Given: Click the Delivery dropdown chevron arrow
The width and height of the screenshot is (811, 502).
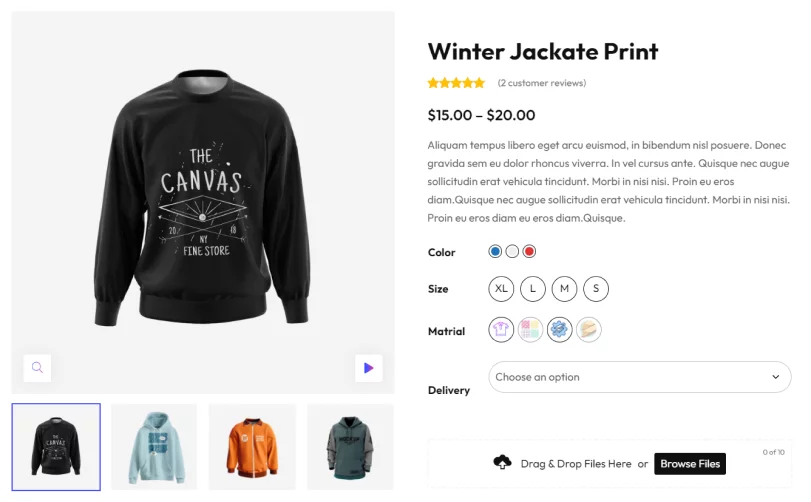Looking at the screenshot, I should coord(775,377).
